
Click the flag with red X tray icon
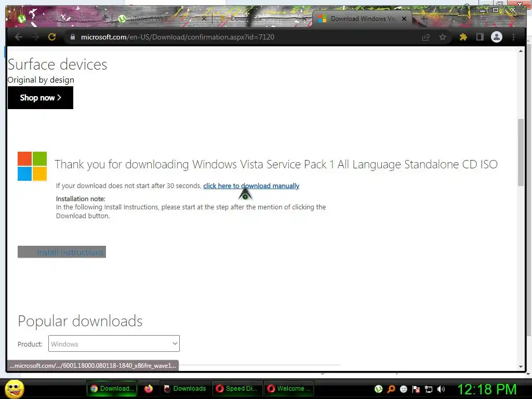(x=416, y=389)
